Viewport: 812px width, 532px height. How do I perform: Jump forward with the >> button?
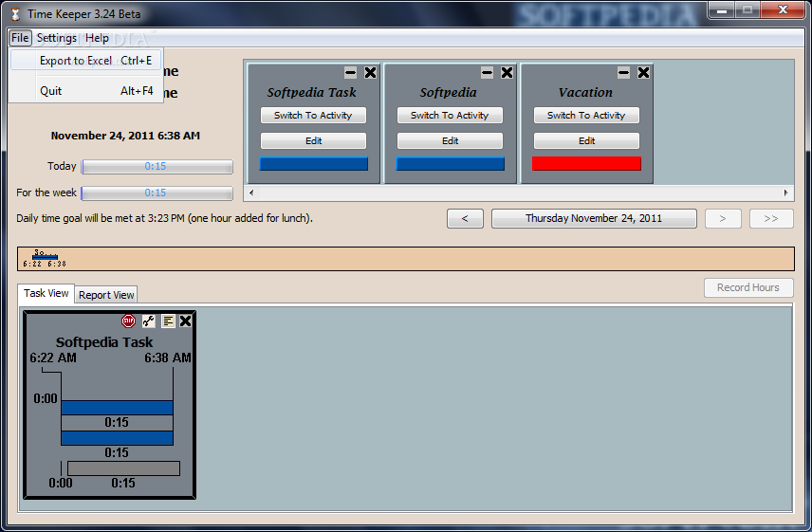point(771,218)
